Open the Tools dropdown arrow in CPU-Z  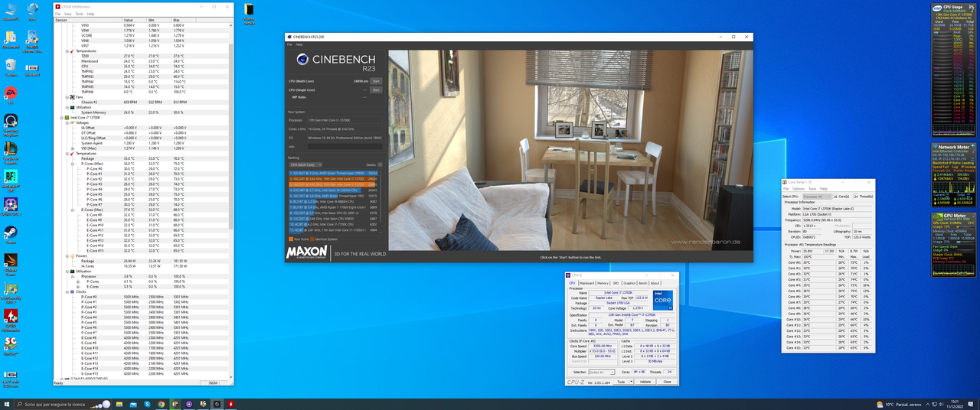click(632, 382)
